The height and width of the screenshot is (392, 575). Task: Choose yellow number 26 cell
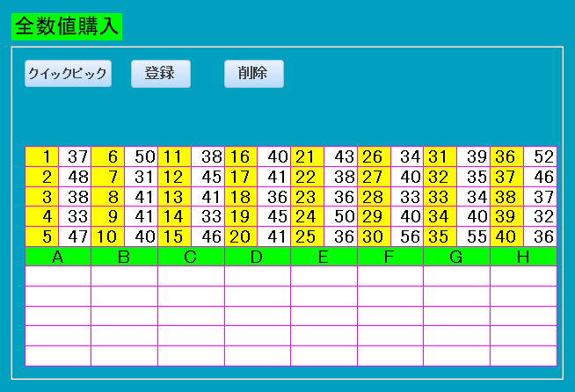(x=374, y=157)
